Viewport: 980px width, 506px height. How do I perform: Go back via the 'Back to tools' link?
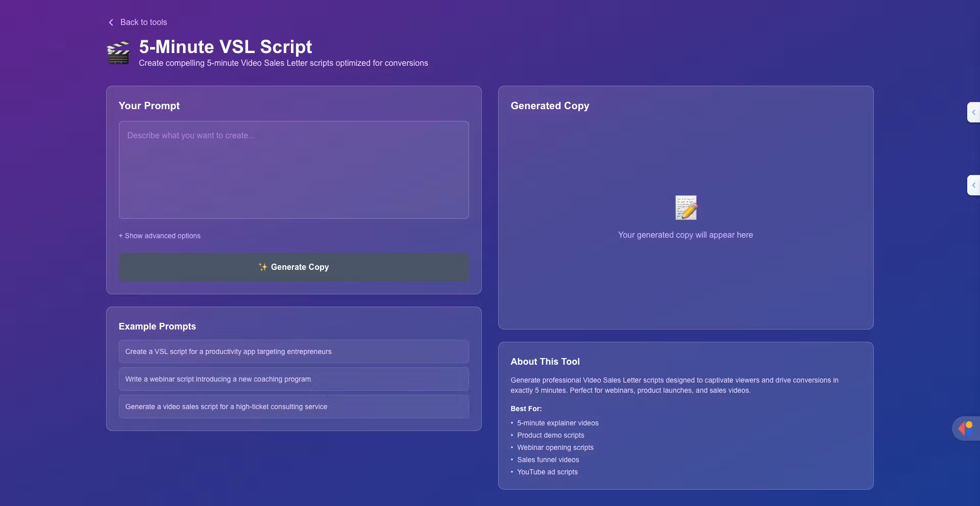pos(143,22)
